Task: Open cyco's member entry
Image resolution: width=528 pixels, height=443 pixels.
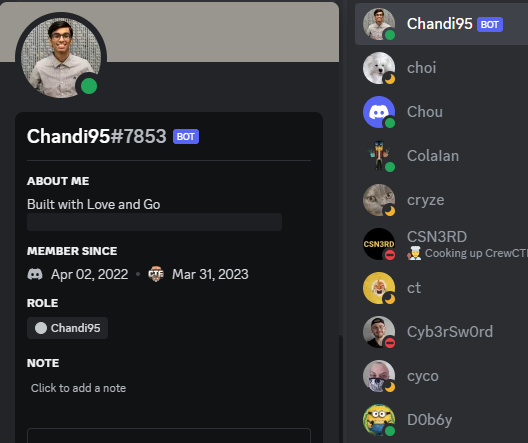Action: coord(441,376)
